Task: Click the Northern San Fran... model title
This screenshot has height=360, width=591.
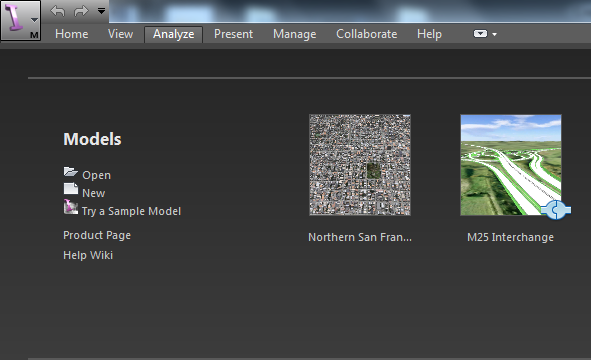Action: pos(360,237)
